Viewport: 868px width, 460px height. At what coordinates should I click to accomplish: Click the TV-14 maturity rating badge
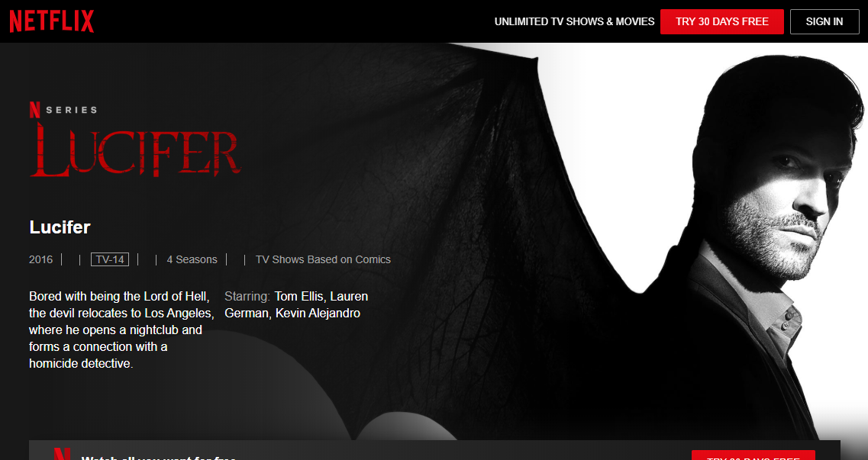[110, 259]
